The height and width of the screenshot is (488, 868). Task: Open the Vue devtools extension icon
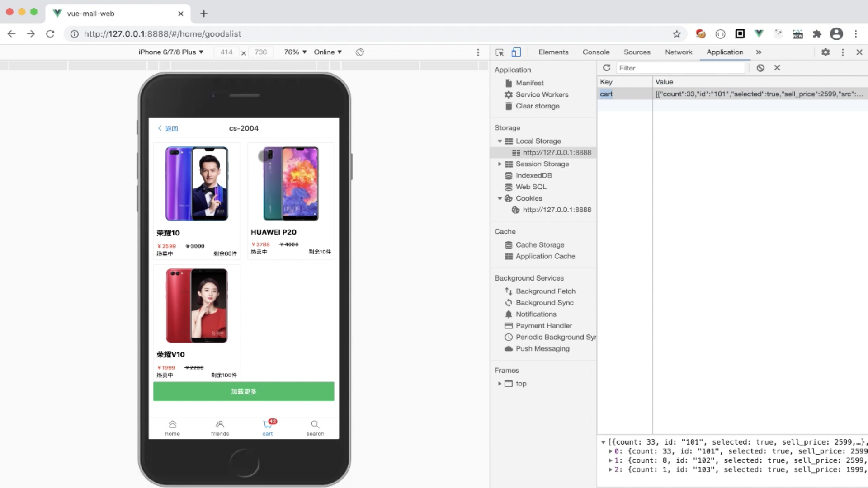click(x=759, y=33)
